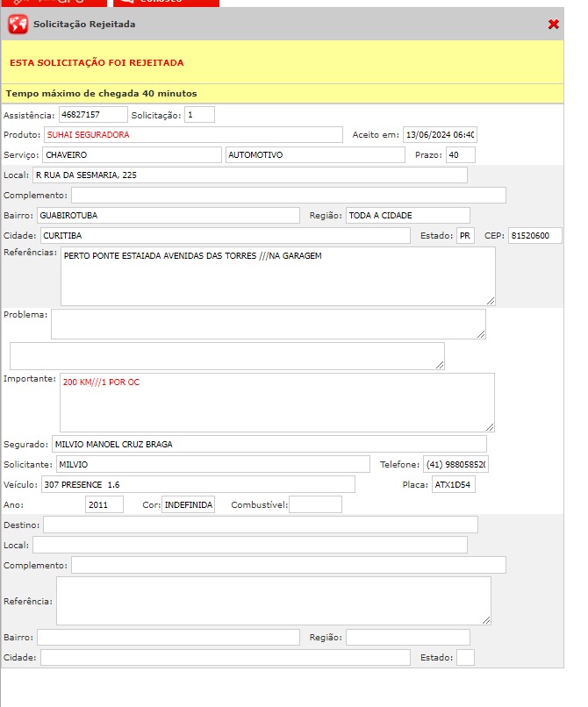Select the Estado field PR

(465, 236)
